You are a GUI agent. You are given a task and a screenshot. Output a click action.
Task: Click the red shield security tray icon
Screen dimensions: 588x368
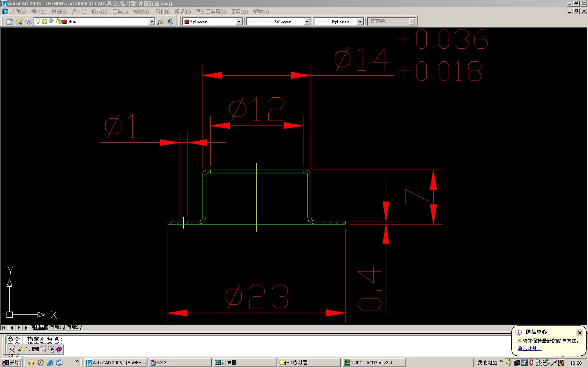(532, 363)
